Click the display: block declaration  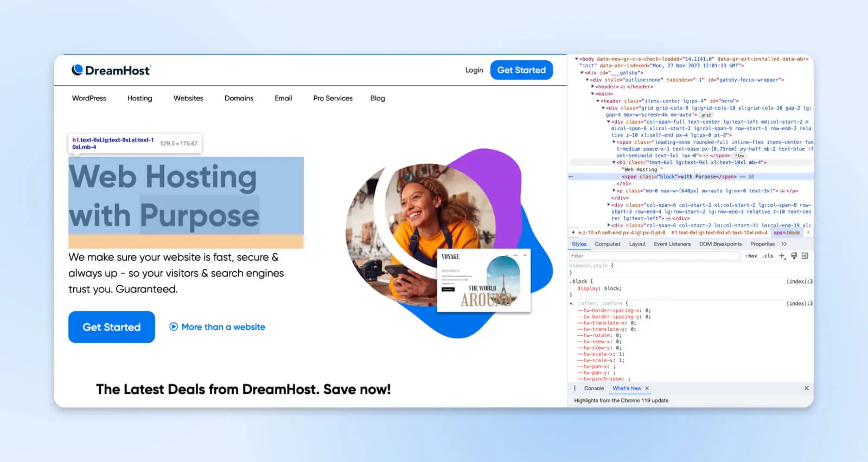pos(599,288)
